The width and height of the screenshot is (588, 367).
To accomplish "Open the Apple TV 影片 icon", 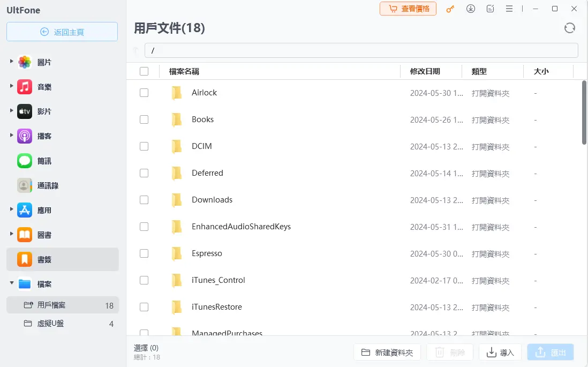I will [x=25, y=111].
